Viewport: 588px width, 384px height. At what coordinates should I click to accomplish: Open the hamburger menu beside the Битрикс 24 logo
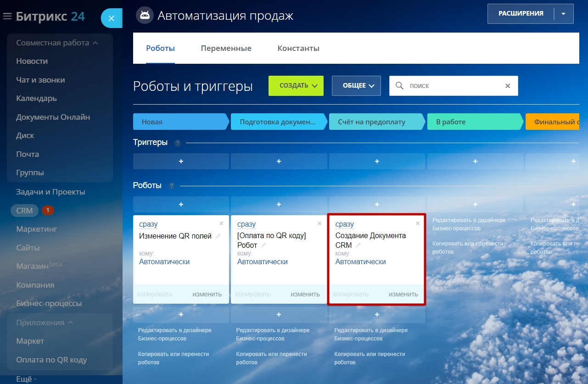[x=7, y=17]
